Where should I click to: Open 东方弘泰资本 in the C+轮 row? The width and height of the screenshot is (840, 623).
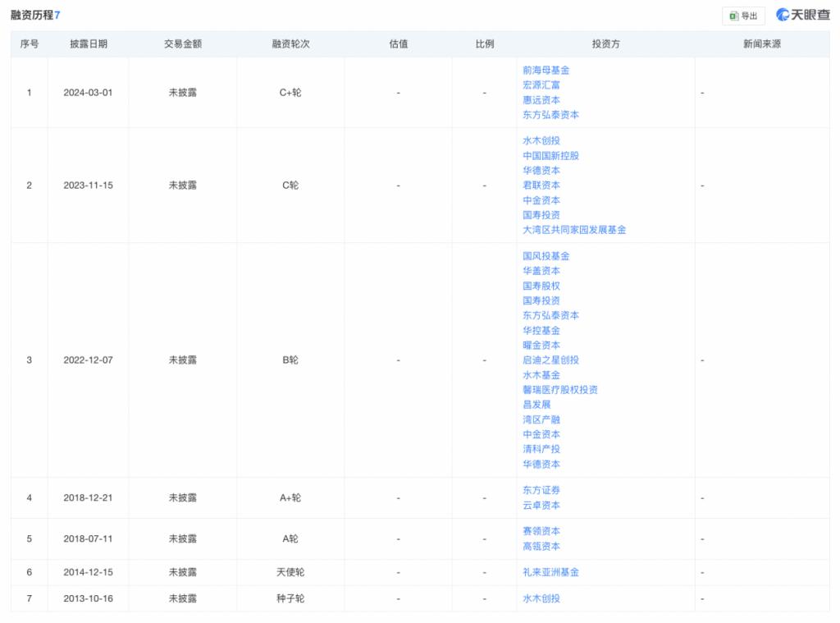pos(550,115)
